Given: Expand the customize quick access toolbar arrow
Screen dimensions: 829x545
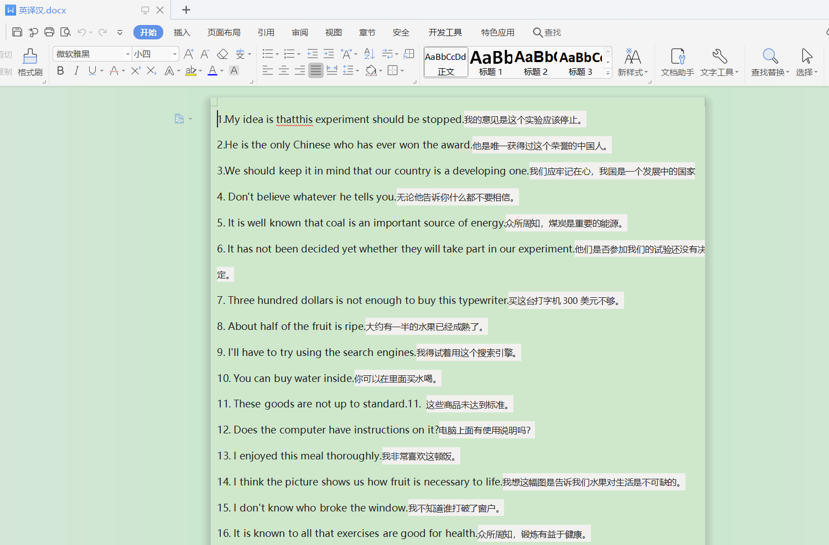Looking at the screenshot, I should 120,32.
